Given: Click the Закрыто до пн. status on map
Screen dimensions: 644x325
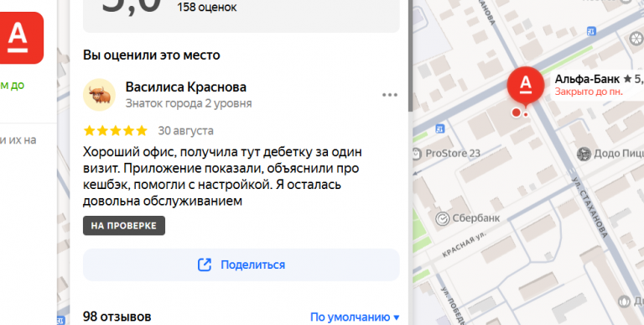Looking at the screenshot, I should click(x=589, y=92).
